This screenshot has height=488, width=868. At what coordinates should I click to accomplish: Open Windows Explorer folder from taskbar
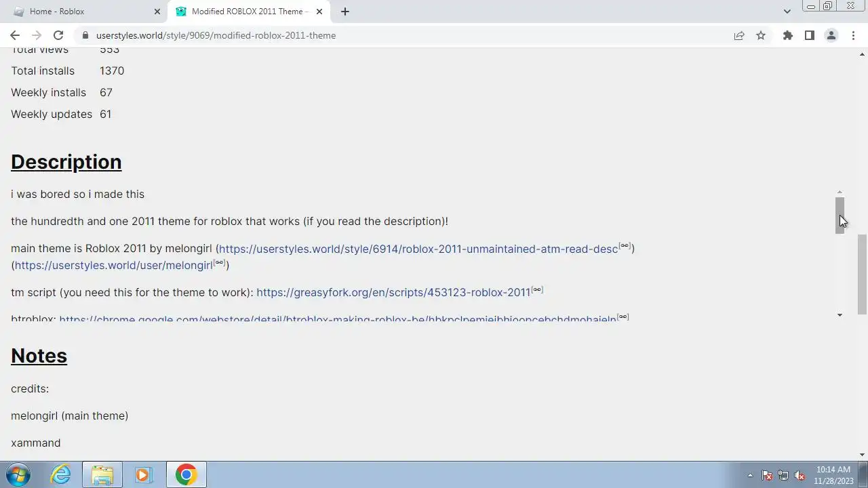pyautogui.click(x=102, y=474)
